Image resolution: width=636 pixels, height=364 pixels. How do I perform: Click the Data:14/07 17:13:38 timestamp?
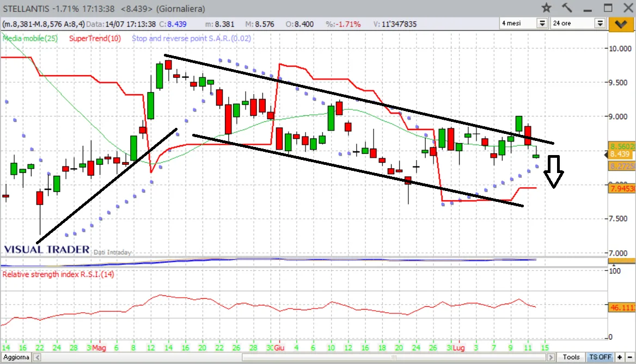click(x=121, y=24)
